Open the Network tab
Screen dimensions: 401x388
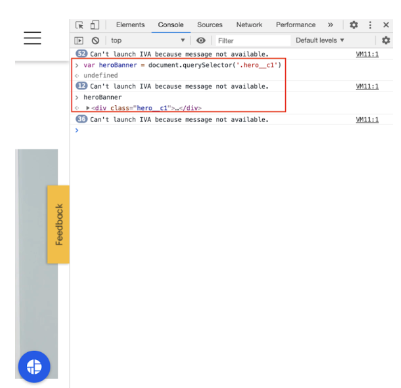(x=249, y=25)
